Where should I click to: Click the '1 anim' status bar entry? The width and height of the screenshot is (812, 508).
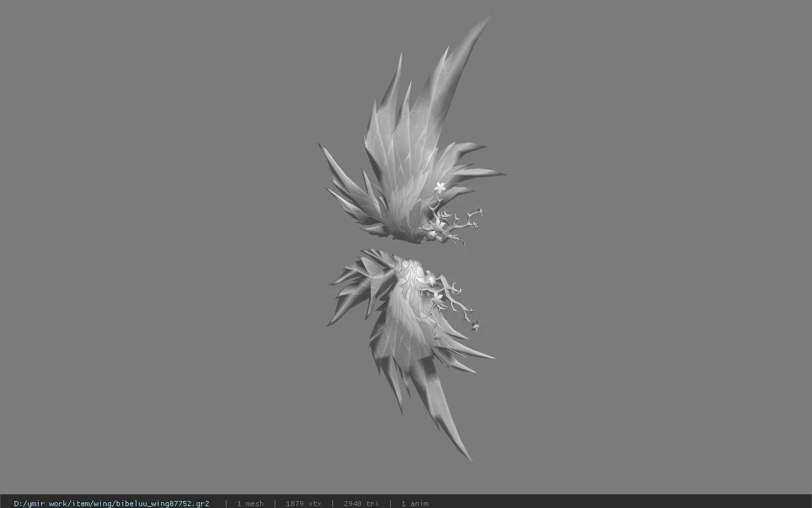415,504
